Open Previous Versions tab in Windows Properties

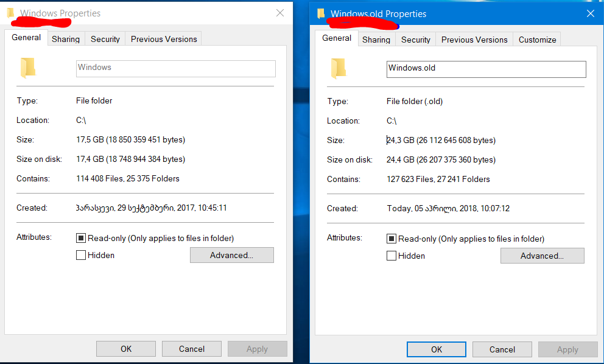click(164, 39)
